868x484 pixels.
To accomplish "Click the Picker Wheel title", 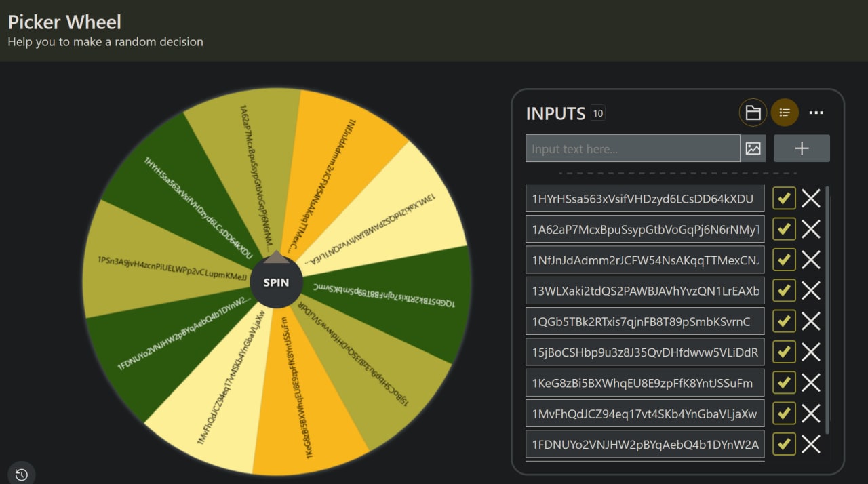I will 64,22.
